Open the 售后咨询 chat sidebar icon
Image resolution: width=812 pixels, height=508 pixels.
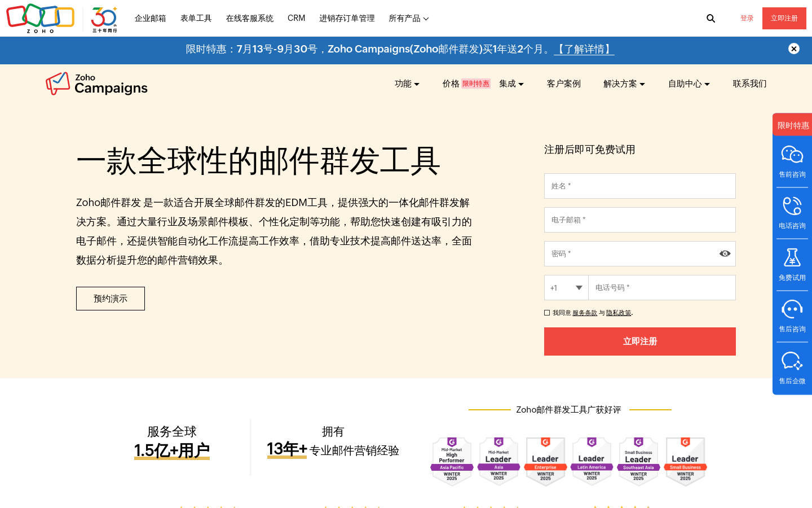pyautogui.click(x=792, y=316)
